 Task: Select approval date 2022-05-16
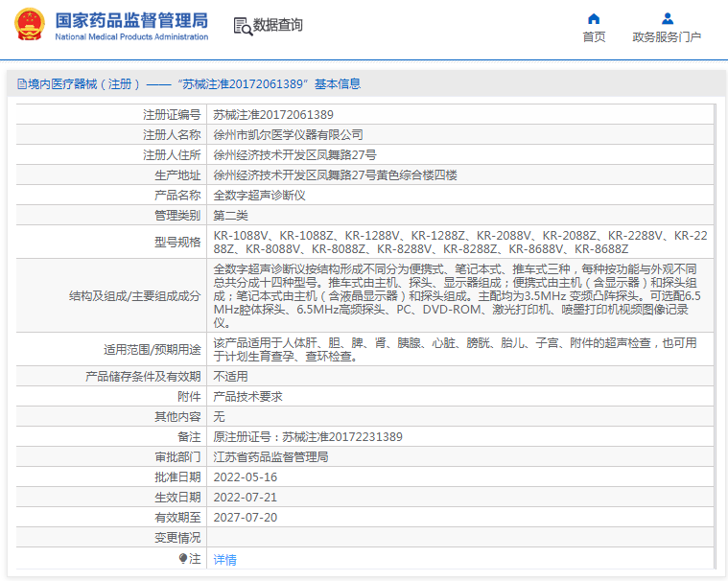coord(246,477)
